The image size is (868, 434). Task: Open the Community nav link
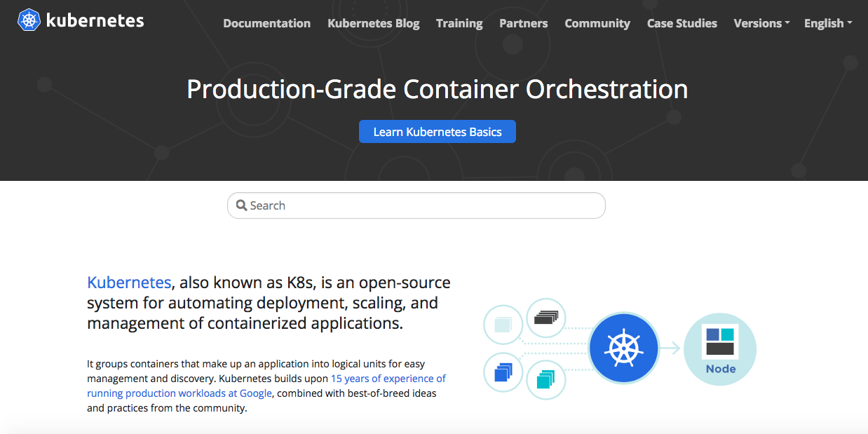(x=597, y=23)
